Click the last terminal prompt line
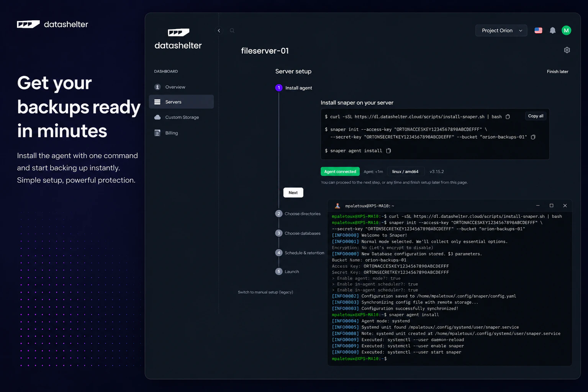Screen dimensions: 588x392 [x=359, y=359]
